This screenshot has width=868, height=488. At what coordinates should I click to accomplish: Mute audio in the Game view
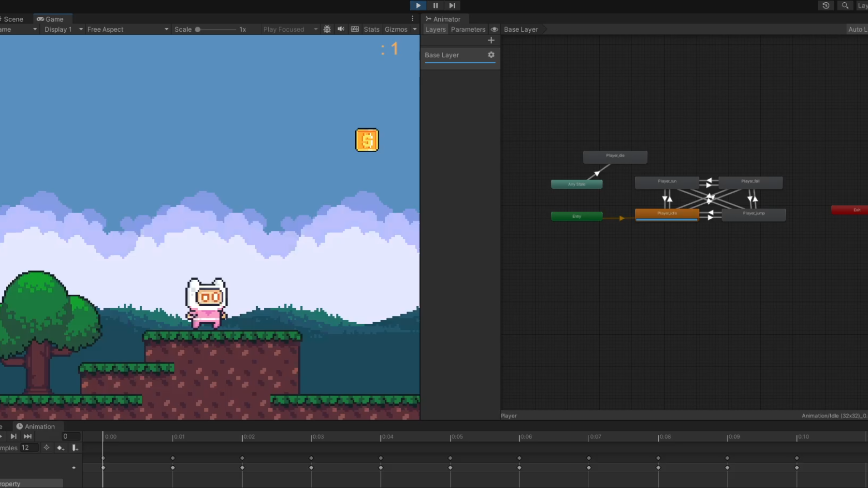341,29
